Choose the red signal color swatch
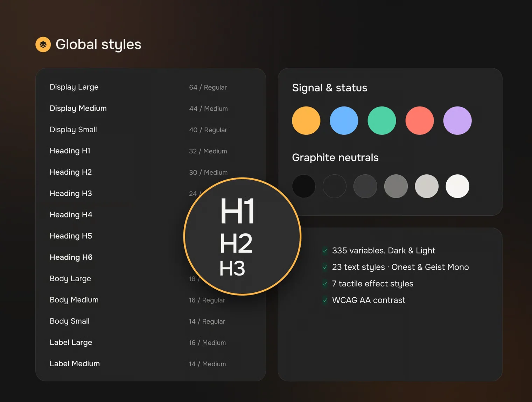The width and height of the screenshot is (532, 402). tap(420, 120)
